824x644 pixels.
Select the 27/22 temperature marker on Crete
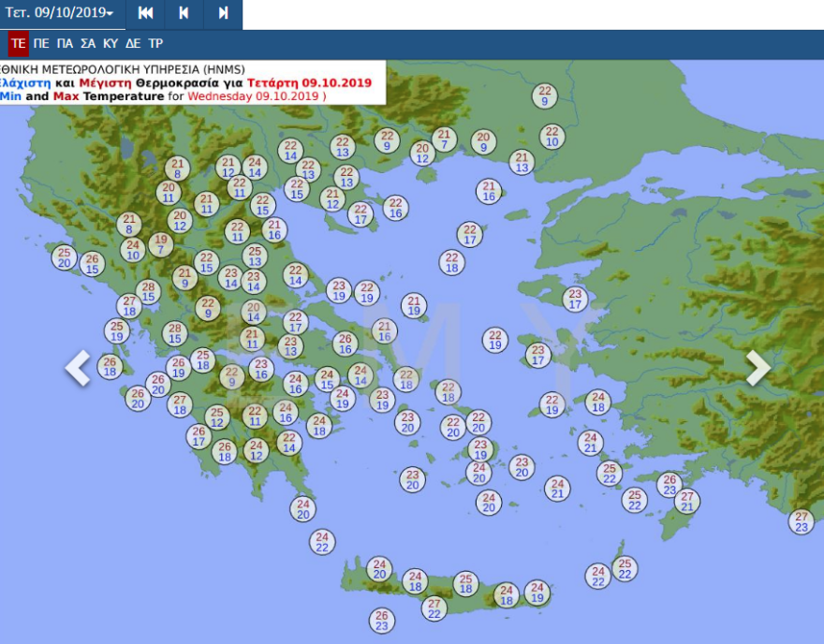(x=433, y=608)
